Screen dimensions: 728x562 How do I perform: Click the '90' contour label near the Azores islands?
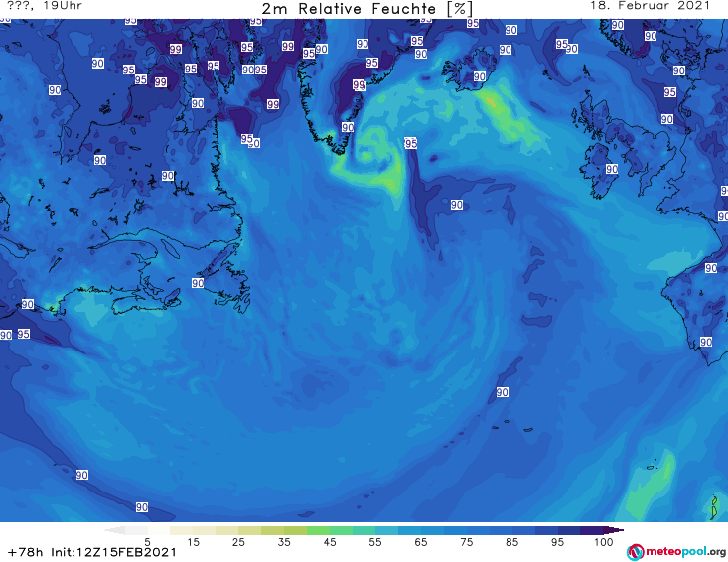point(502,392)
